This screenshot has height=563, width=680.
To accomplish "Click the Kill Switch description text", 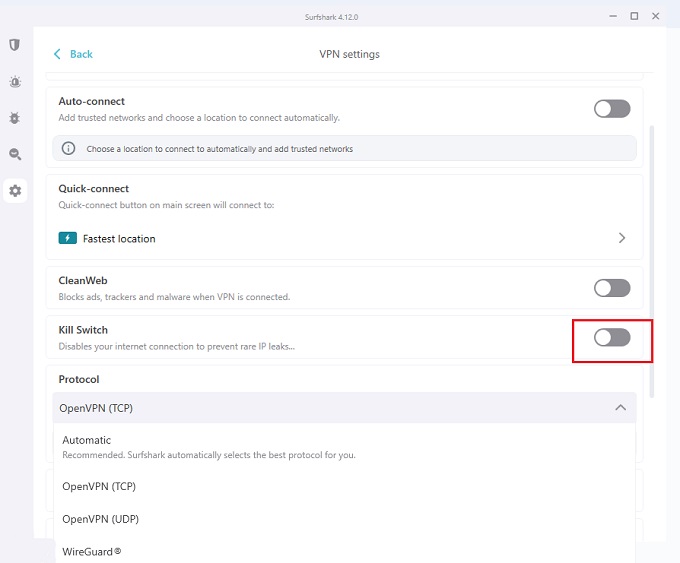I will pos(177,347).
